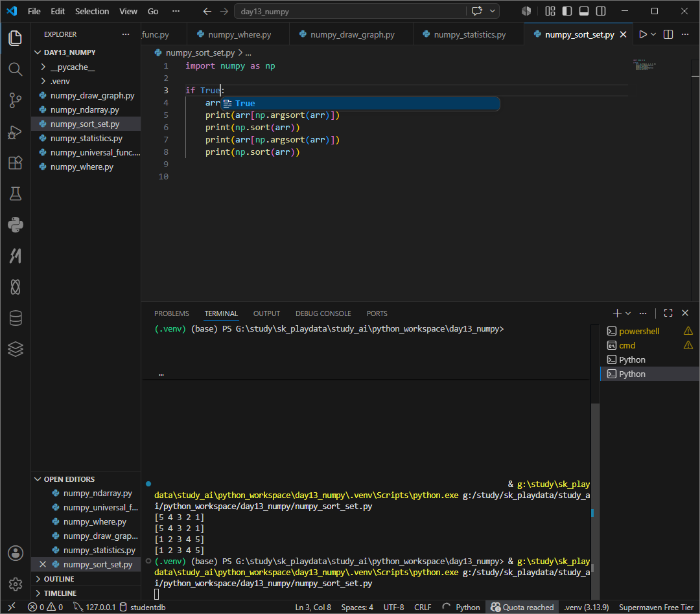700x614 pixels.
Task: Open Explorer views and more actions ellipsis
Action: (126, 34)
